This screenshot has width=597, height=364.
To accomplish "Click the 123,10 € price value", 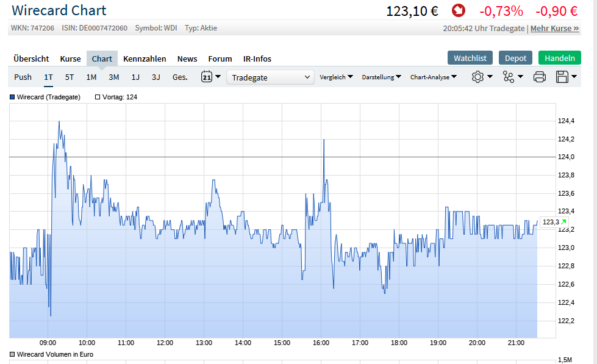I will [x=412, y=10].
